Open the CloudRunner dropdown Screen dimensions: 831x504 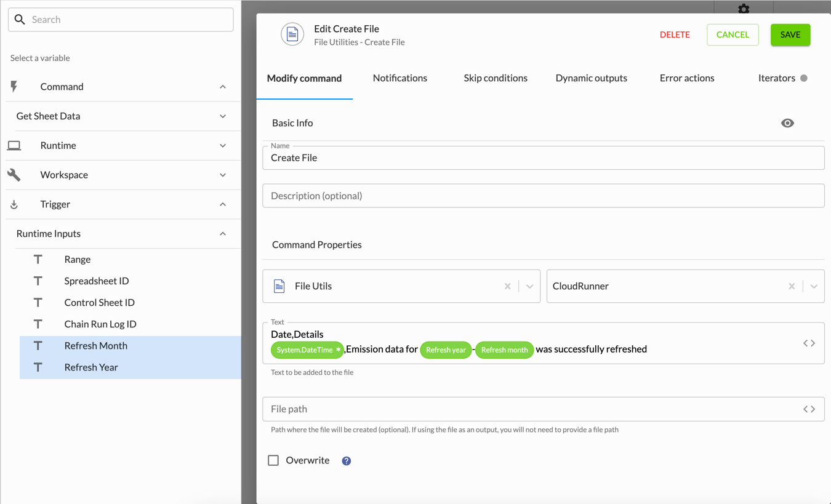(814, 286)
